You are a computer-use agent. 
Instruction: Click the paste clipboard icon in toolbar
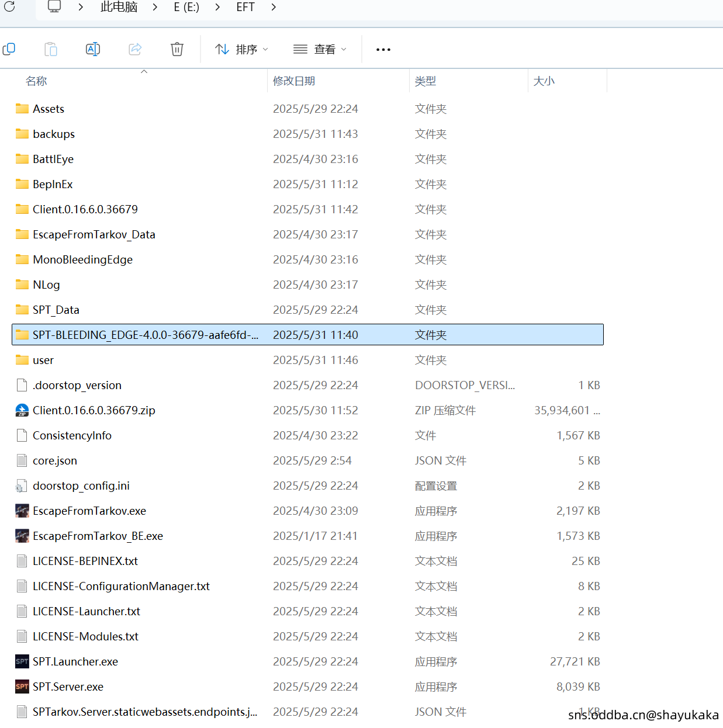click(x=51, y=49)
